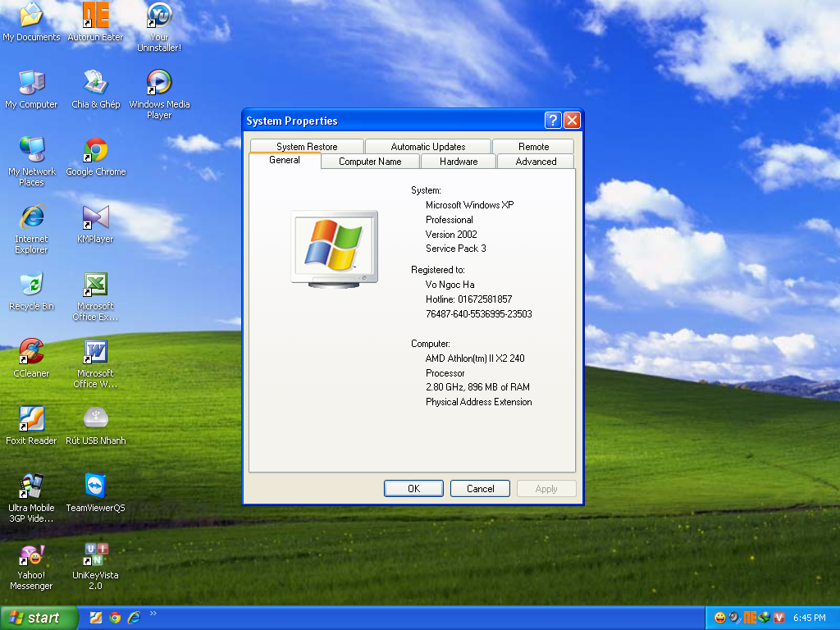
Task: Click "Hotline: 01672581857" text
Action: coord(468,299)
